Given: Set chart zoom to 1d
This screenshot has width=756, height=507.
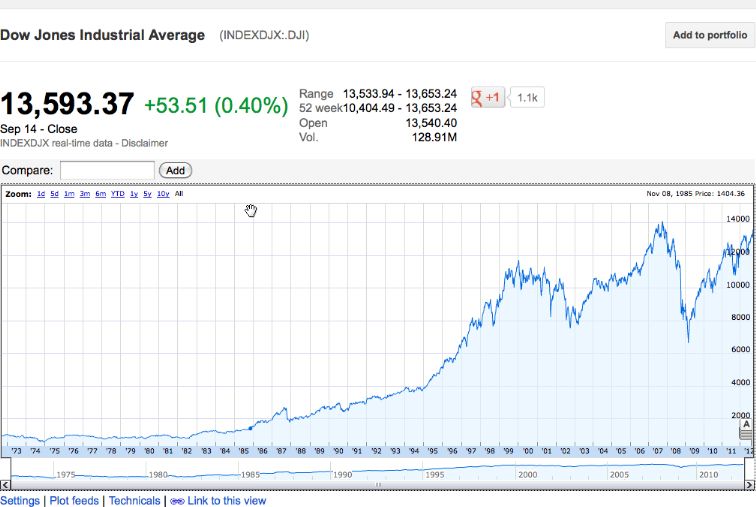Looking at the screenshot, I should [41, 194].
